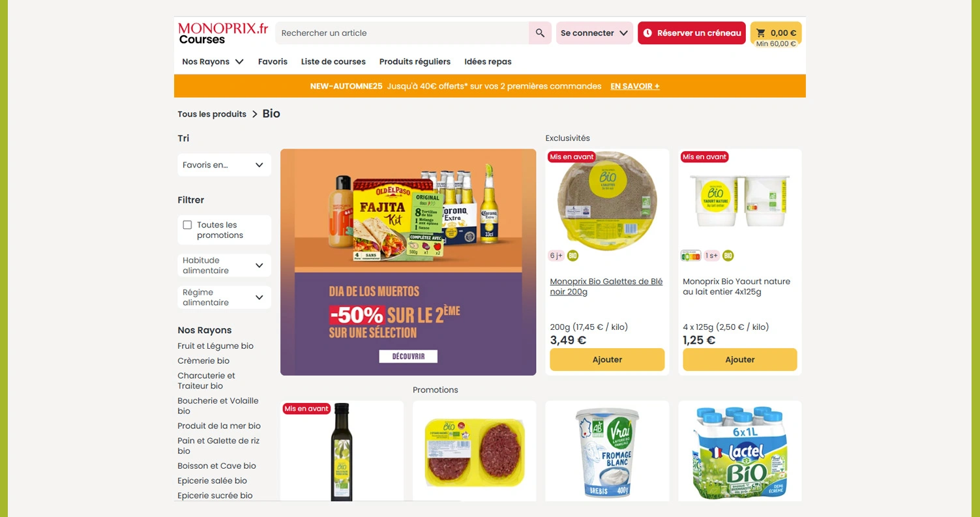The image size is (980, 517).
Task: Add the Galettes de Blé noir to cart
Action: tap(607, 360)
